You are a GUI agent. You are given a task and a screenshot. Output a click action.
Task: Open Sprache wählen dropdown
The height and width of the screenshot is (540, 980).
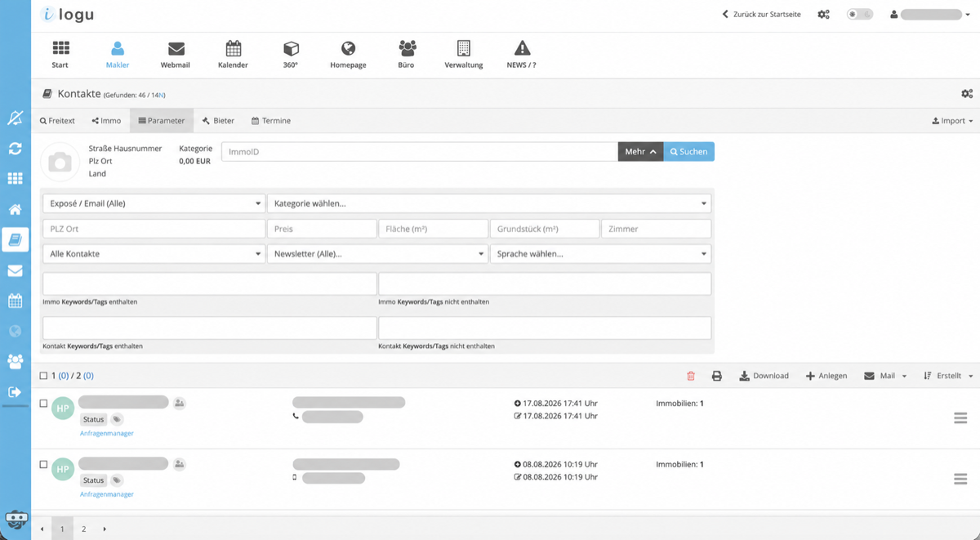click(600, 254)
